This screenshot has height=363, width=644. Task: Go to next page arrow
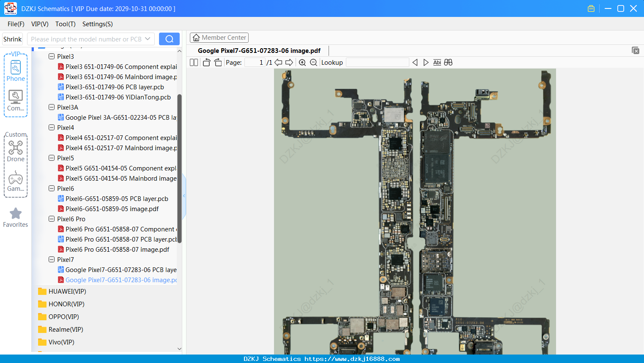pos(289,62)
